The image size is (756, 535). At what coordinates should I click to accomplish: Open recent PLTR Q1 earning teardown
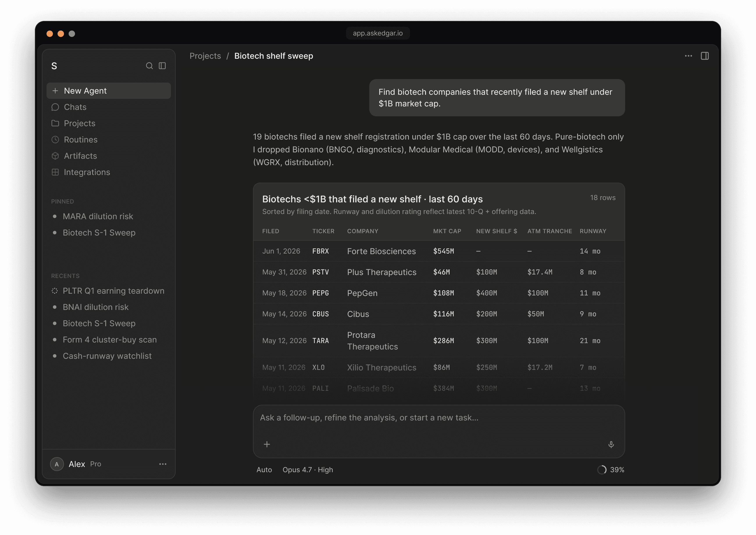click(x=109, y=291)
